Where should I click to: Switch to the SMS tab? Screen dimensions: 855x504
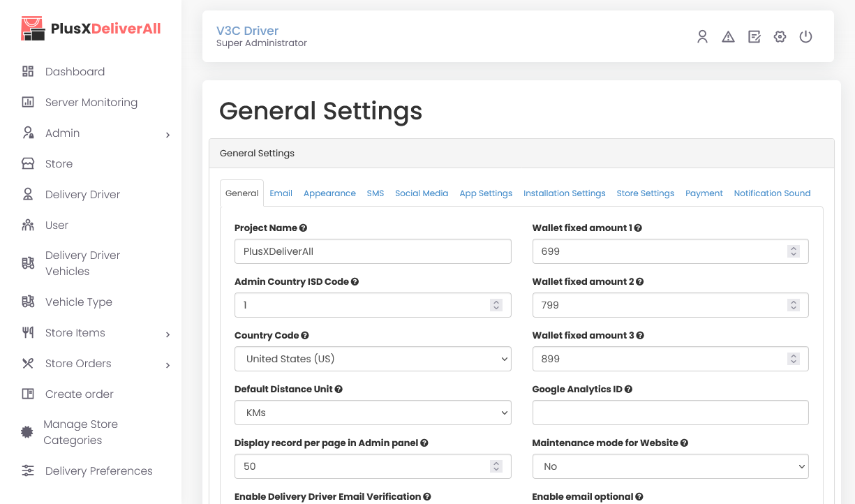click(x=376, y=193)
